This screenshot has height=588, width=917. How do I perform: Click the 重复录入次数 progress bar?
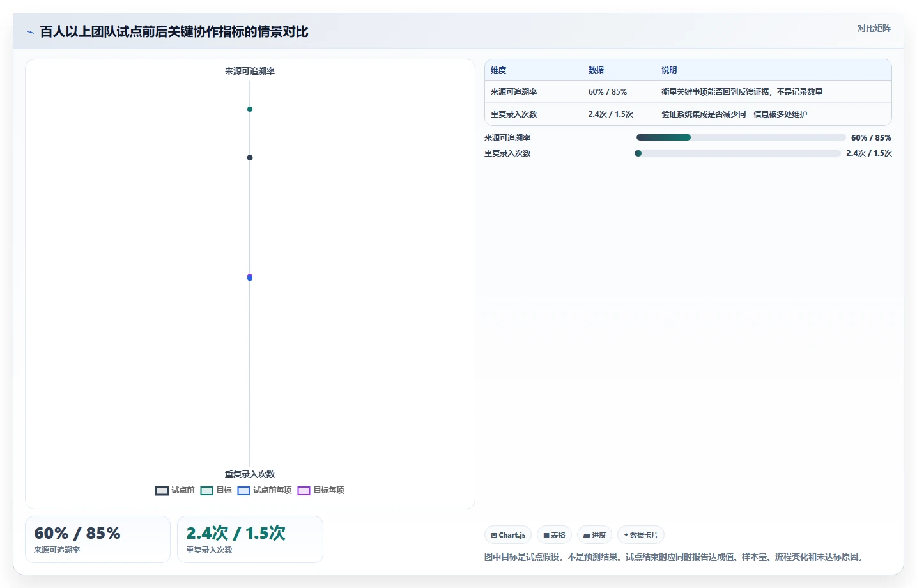point(738,153)
